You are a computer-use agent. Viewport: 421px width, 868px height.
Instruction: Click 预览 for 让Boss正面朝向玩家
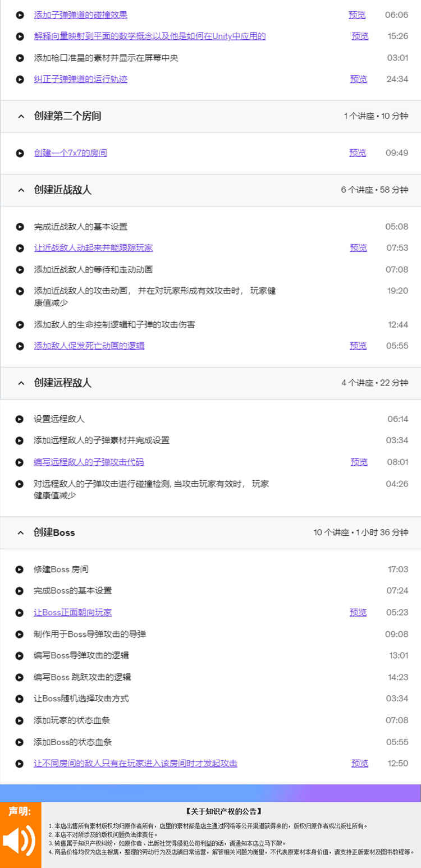tap(358, 612)
